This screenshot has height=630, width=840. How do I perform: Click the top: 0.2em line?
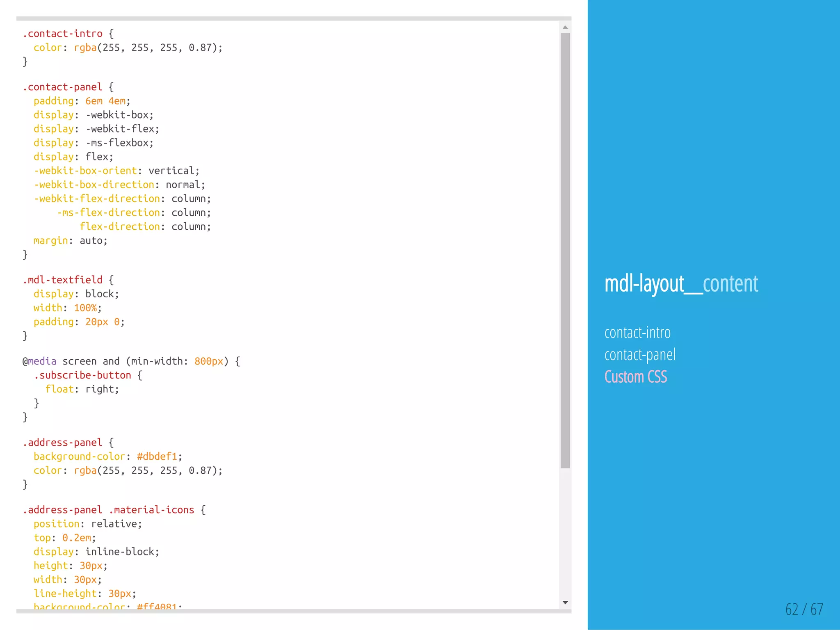click(x=65, y=537)
